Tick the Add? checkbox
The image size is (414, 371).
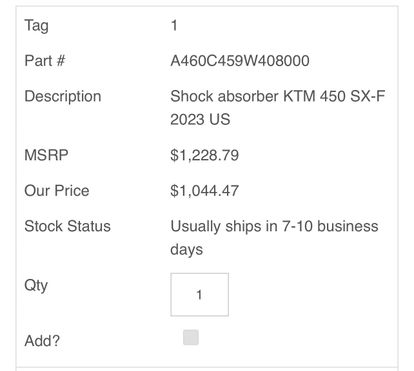(191, 337)
